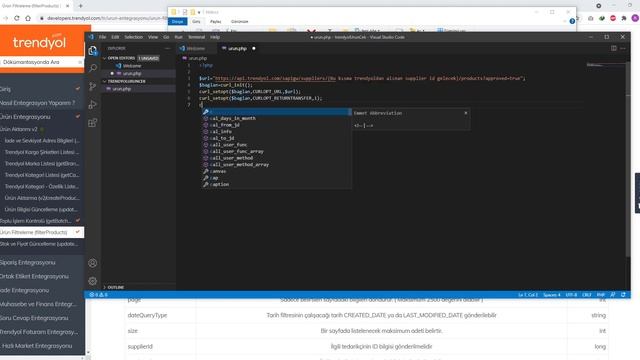Close the Emmet Abbreviation details popup
This screenshot has width=640, height=360.
click(466, 113)
